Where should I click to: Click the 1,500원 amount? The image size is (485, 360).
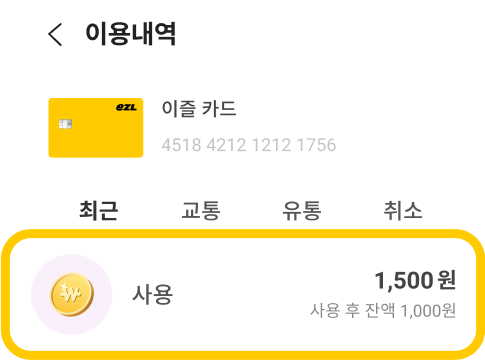coord(415,280)
